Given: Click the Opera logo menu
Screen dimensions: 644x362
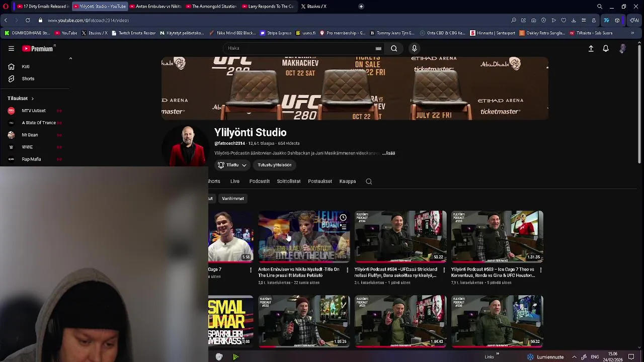Looking at the screenshot, I should 6,7.
